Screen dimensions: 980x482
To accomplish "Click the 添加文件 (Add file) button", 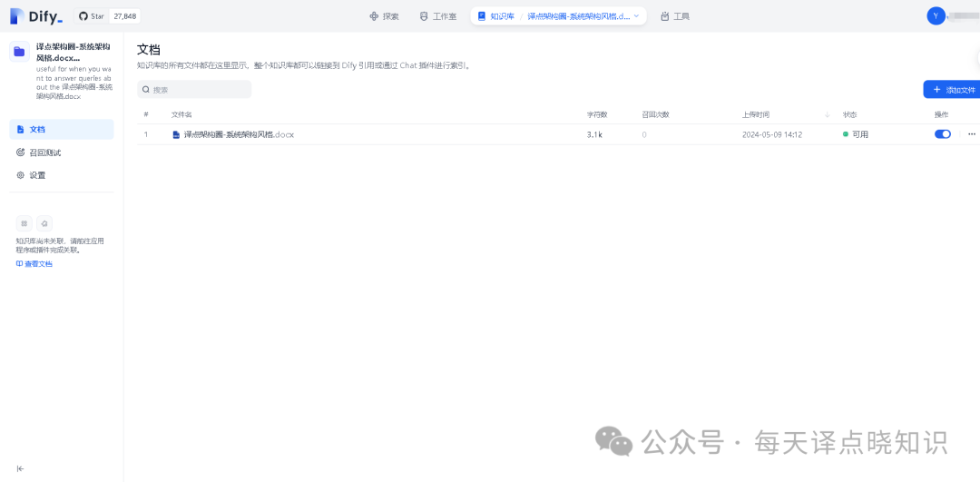I will pyautogui.click(x=953, y=89).
